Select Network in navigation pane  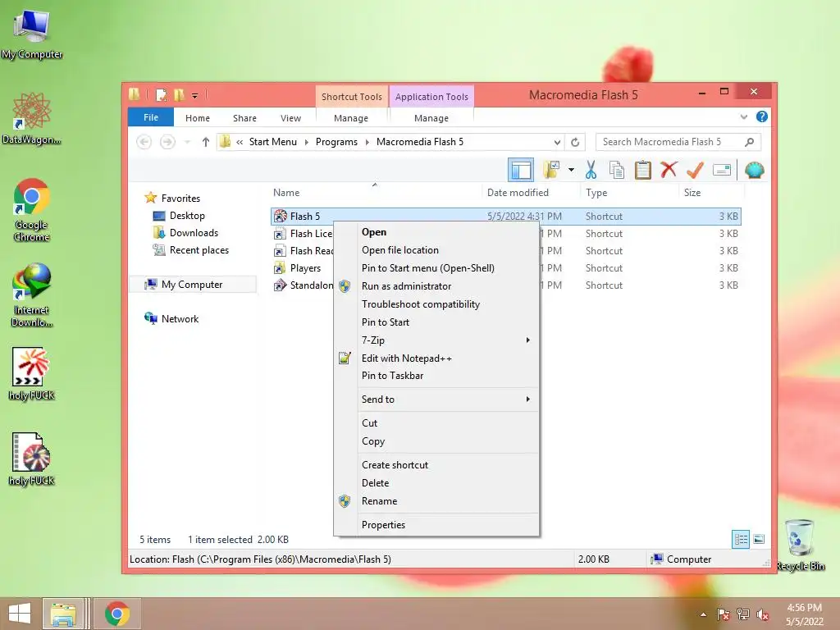pos(180,319)
